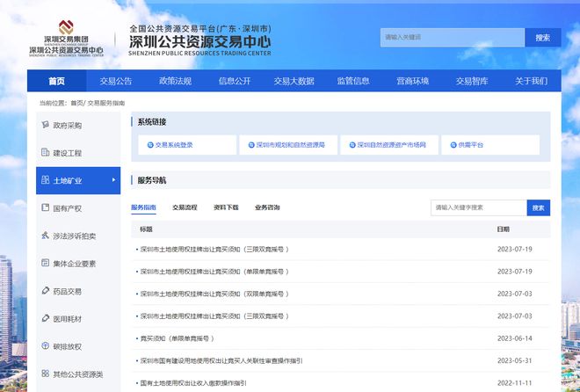Click the Shenzhen Exchange Group logo

(66, 39)
